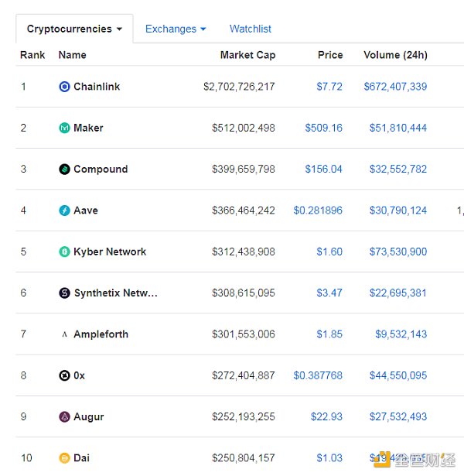Click the Ampleforth logo icon
Image resolution: width=464 pixels, height=476 pixels.
[x=64, y=334]
